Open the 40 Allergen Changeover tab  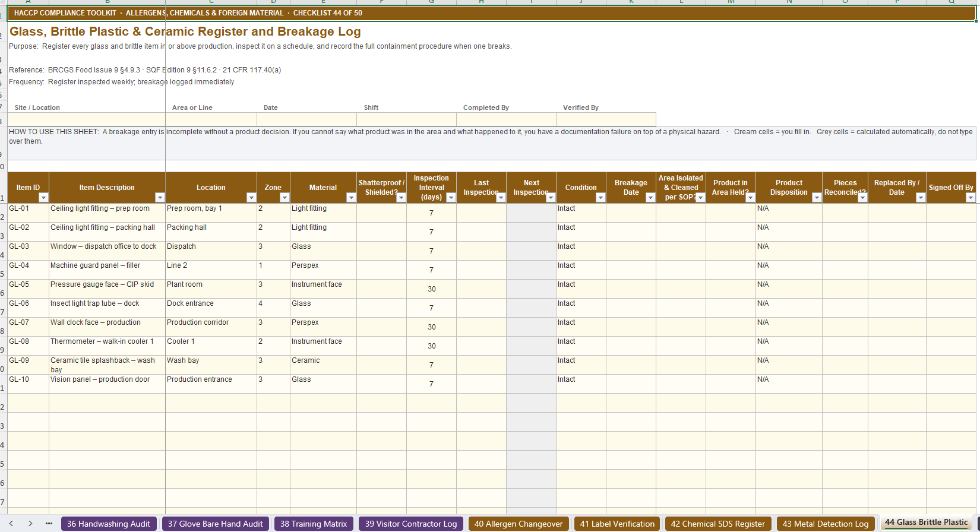coord(519,524)
